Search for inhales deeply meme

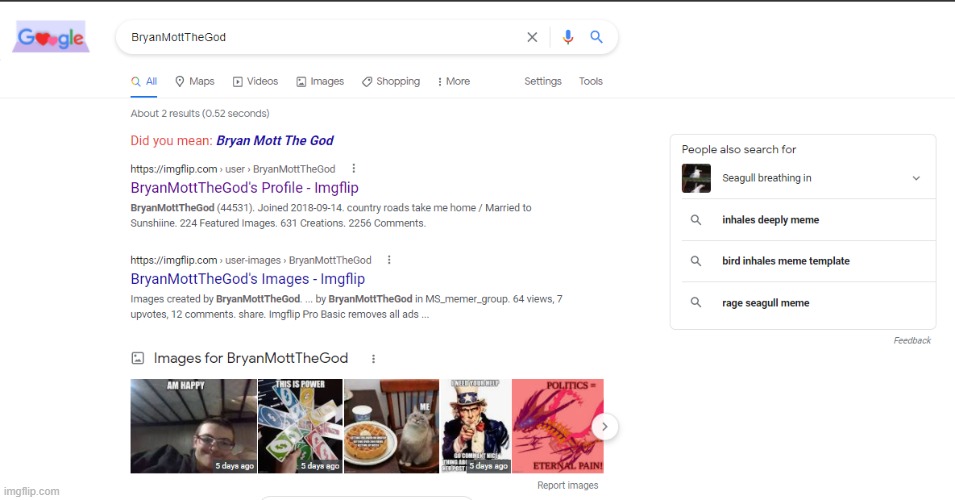coord(770,220)
